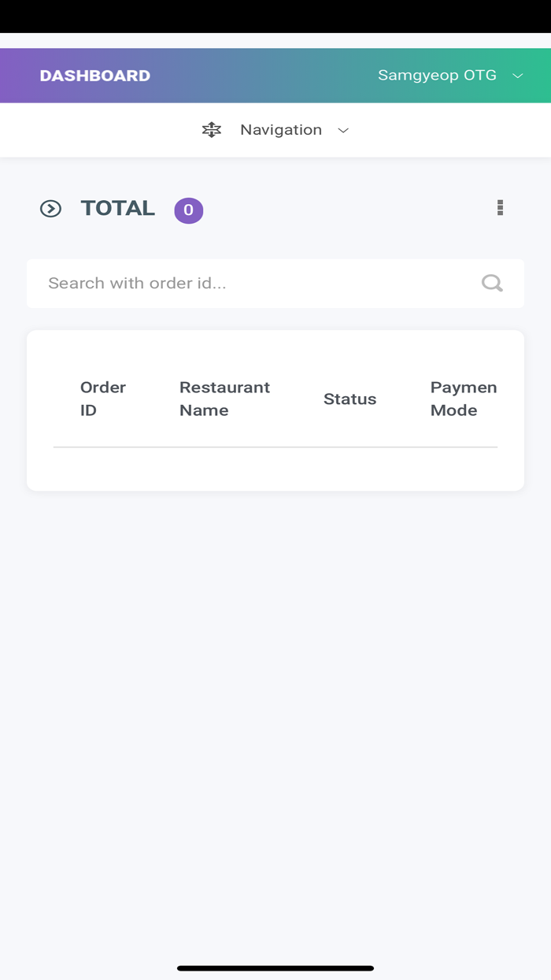The height and width of the screenshot is (980, 551).
Task: Click the chevron next to Samgyeop OTG
Action: pyautogui.click(x=518, y=76)
